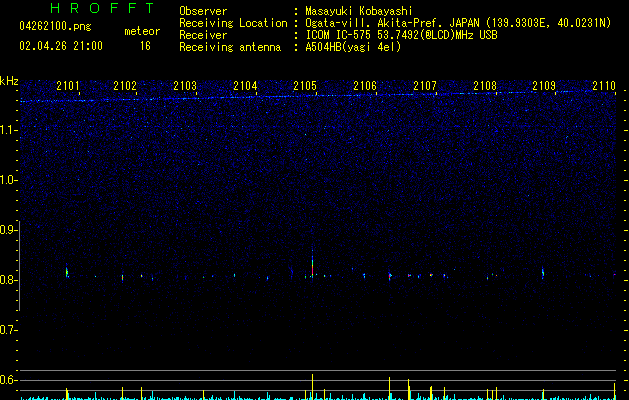Click the 1.1 kHz frequency label
629x400 pixels.
[x=8, y=130]
